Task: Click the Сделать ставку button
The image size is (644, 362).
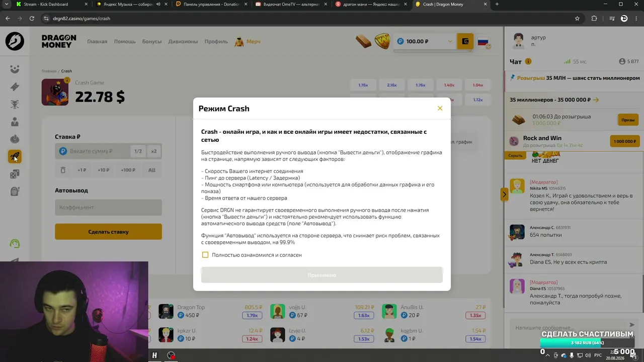Action: 108,232
